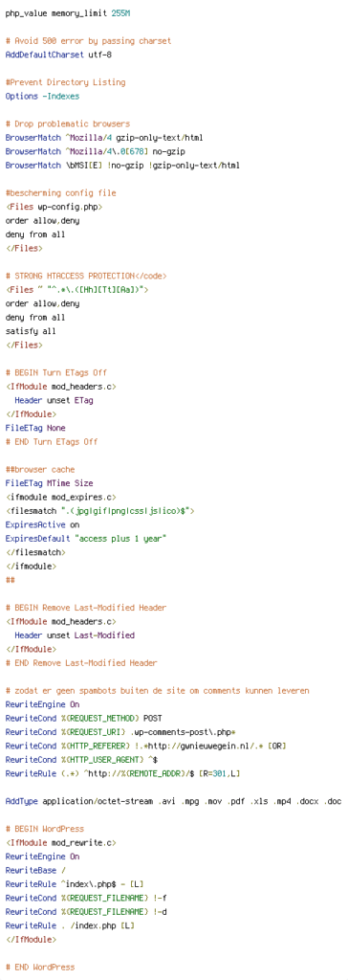
Task: Select the Options -Indexes line
Action: (x=42, y=97)
